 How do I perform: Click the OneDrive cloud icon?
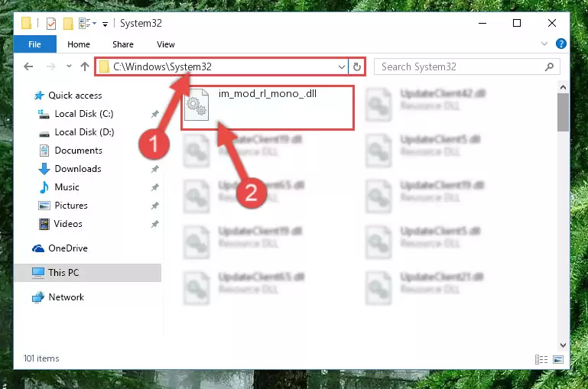click(x=38, y=248)
